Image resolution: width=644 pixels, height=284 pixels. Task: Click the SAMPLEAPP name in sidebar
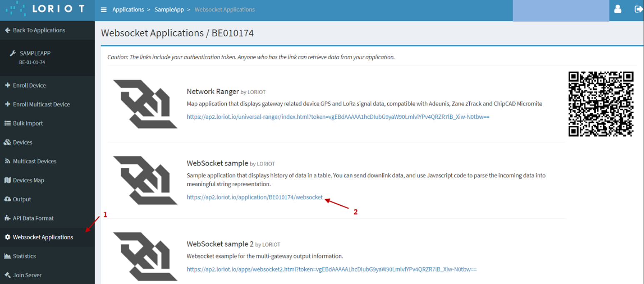[35, 53]
